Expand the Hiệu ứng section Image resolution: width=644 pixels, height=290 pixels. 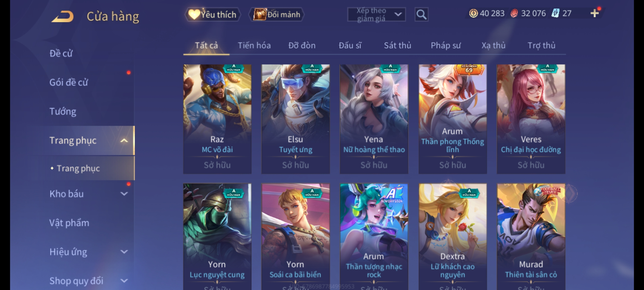click(x=124, y=252)
